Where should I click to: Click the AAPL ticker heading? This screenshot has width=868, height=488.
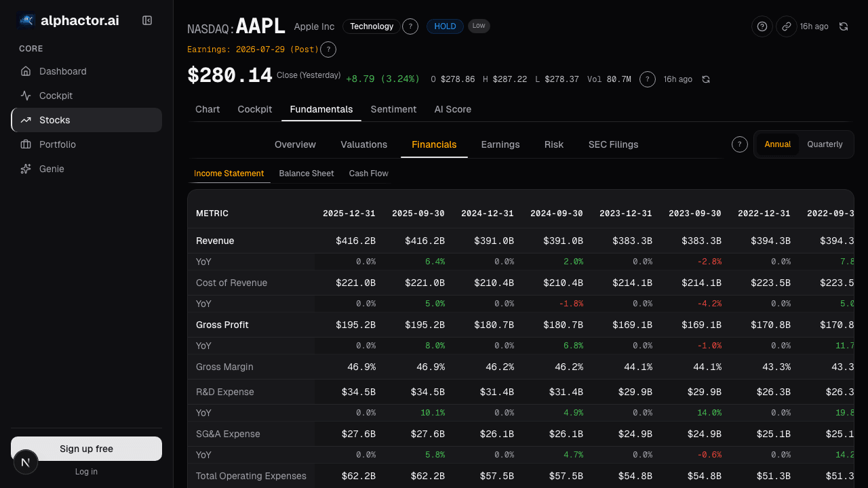point(261,26)
